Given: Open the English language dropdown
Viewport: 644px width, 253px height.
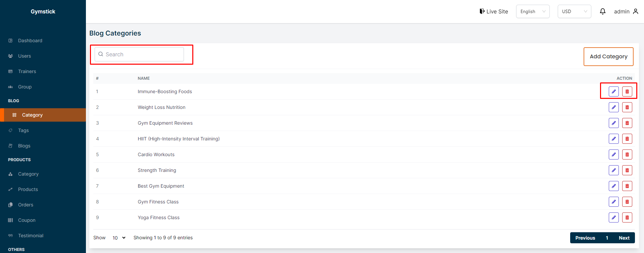Looking at the screenshot, I should point(533,11).
